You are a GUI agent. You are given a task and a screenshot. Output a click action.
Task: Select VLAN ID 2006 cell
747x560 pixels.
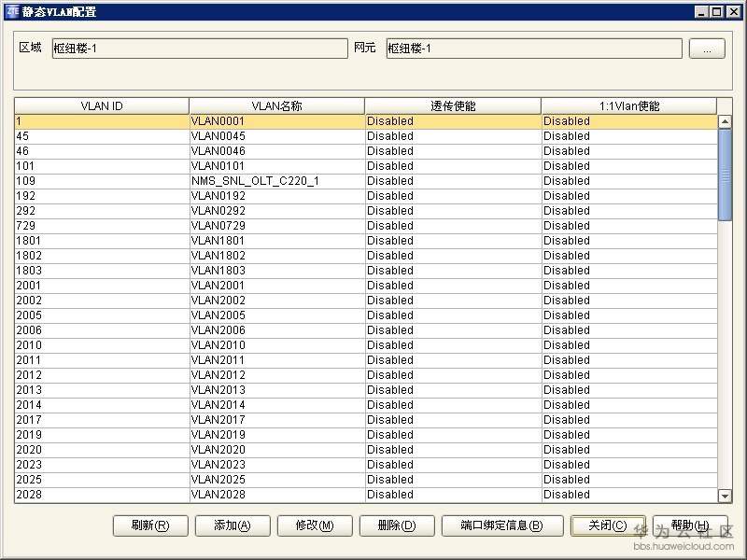point(102,330)
